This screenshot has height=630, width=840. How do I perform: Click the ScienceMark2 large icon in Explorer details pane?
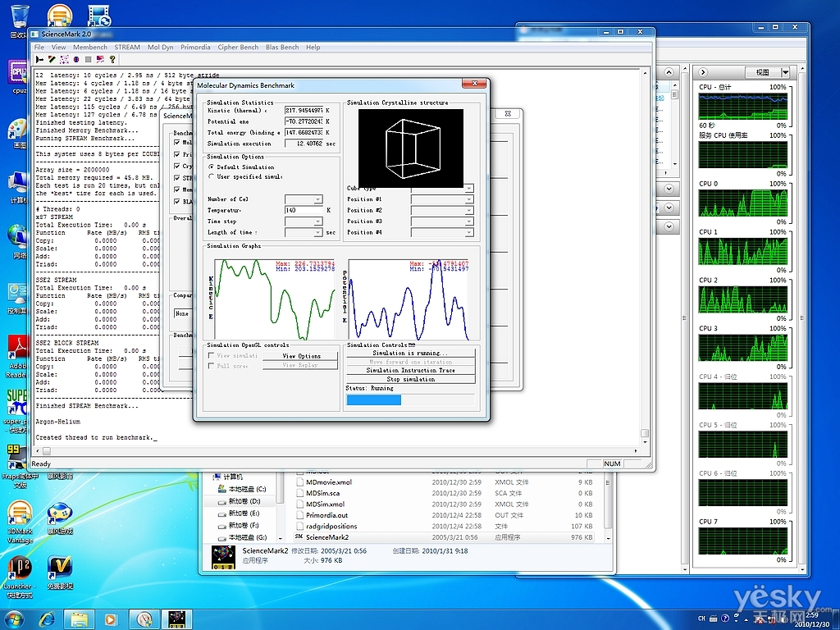click(223, 557)
